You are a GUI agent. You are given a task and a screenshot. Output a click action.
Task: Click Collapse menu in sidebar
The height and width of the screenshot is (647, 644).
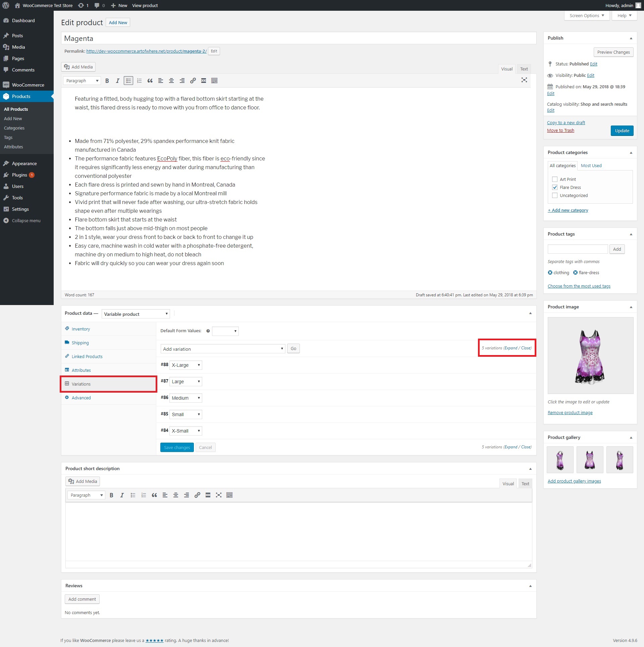[27, 220]
